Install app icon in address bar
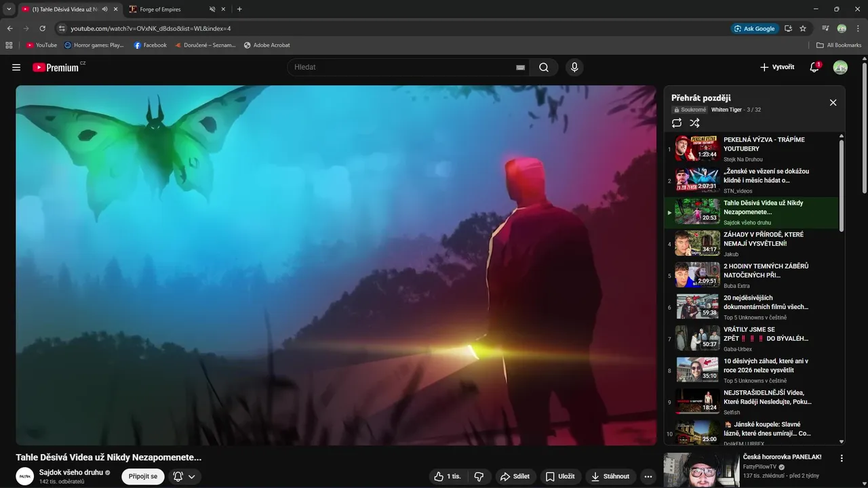Screen dimensions: 868x488 788,28
